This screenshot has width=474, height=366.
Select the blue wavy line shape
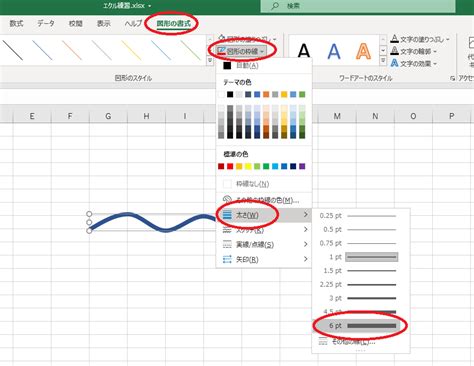(x=153, y=222)
